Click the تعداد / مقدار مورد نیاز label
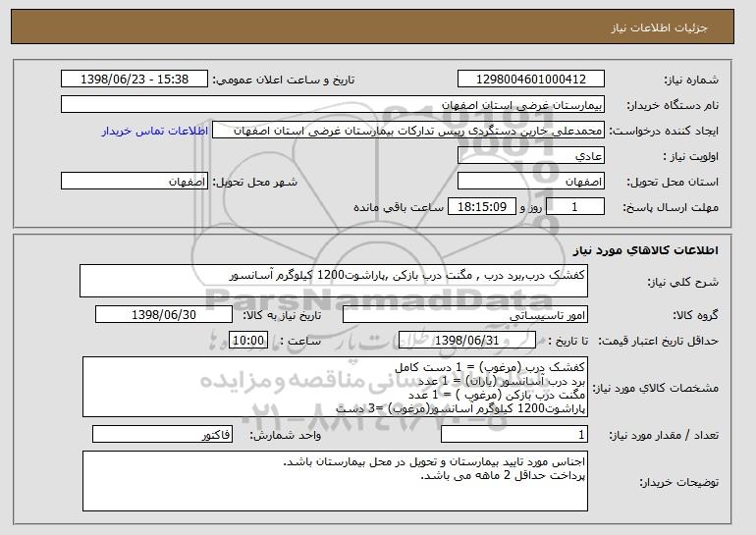The image size is (756, 535). 664,436
